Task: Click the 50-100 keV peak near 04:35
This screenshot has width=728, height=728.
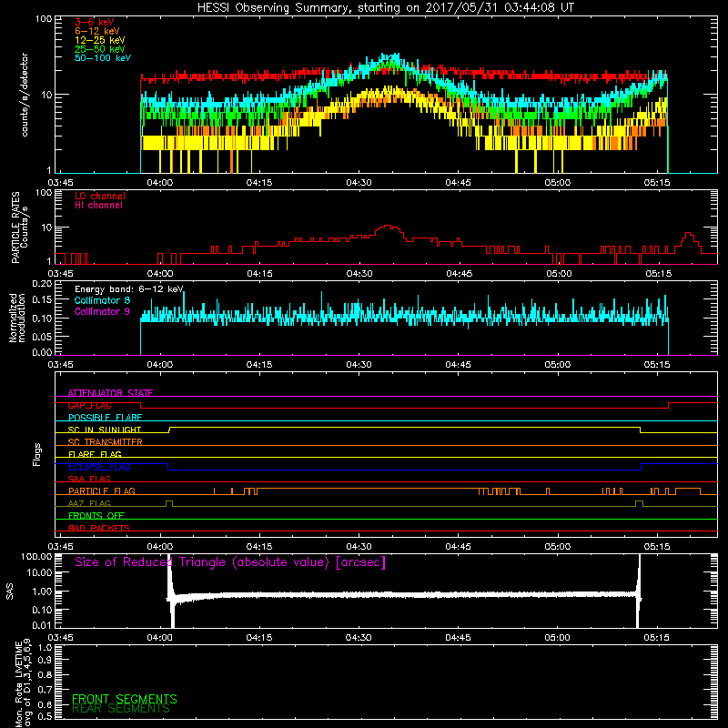Action: point(395,56)
